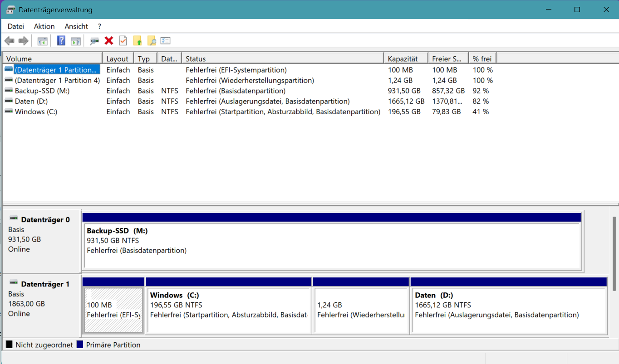This screenshot has height=364, width=619.
Task: Click the document with checkmark toolbar icon
Action: pyautogui.click(x=123, y=41)
